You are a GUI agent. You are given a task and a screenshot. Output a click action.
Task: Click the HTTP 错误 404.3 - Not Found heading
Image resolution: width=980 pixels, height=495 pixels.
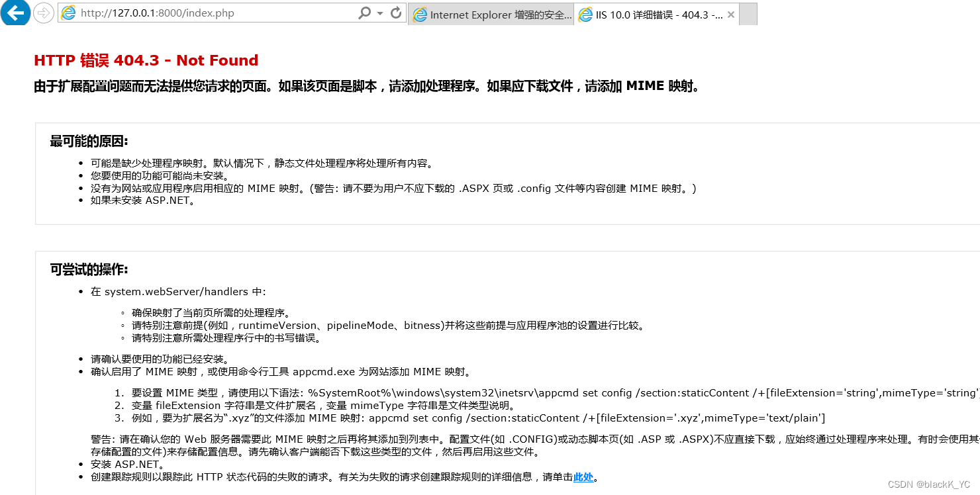146,60
